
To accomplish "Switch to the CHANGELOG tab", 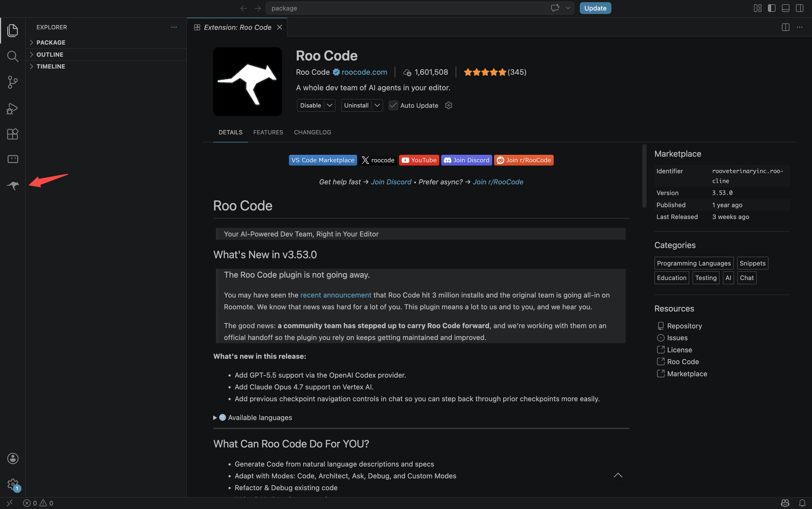I will coord(313,132).
